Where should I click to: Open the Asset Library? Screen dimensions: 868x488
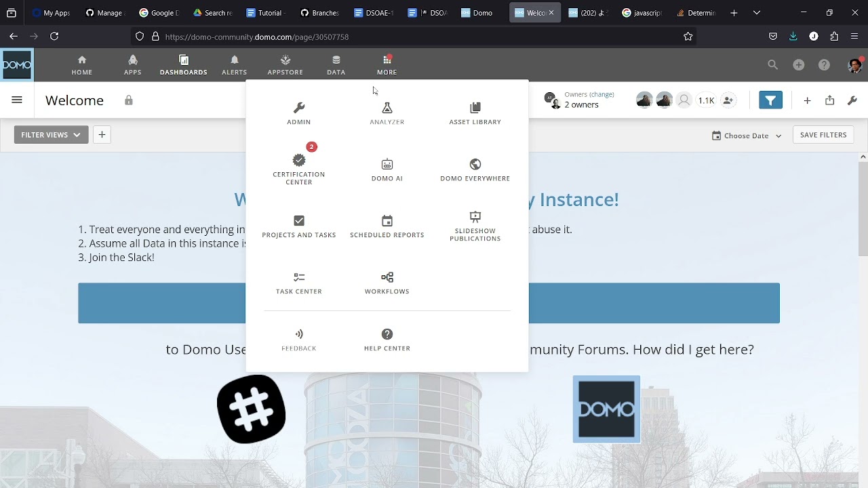point(475,114)
